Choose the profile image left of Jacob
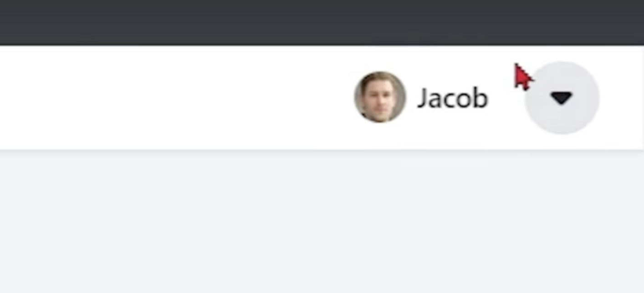Image resolution: width=644 pixels, height=293 pixels. tap(380, 97)
